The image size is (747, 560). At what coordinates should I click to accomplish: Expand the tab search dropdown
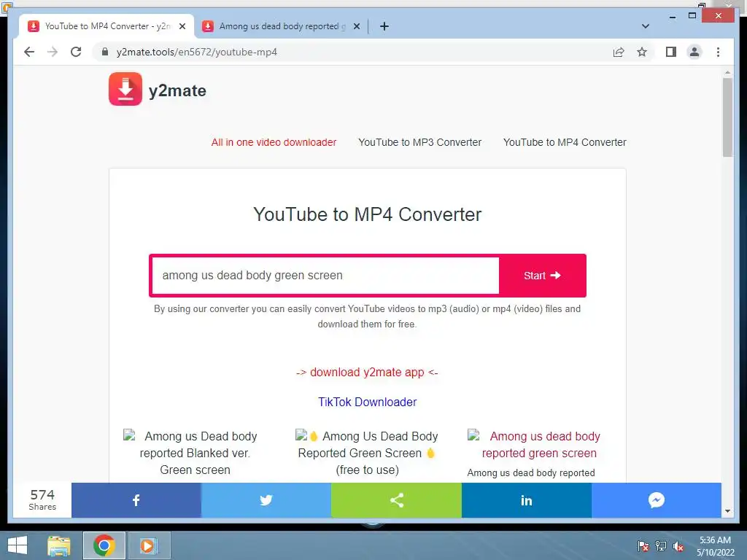click(x=646, y=26)
